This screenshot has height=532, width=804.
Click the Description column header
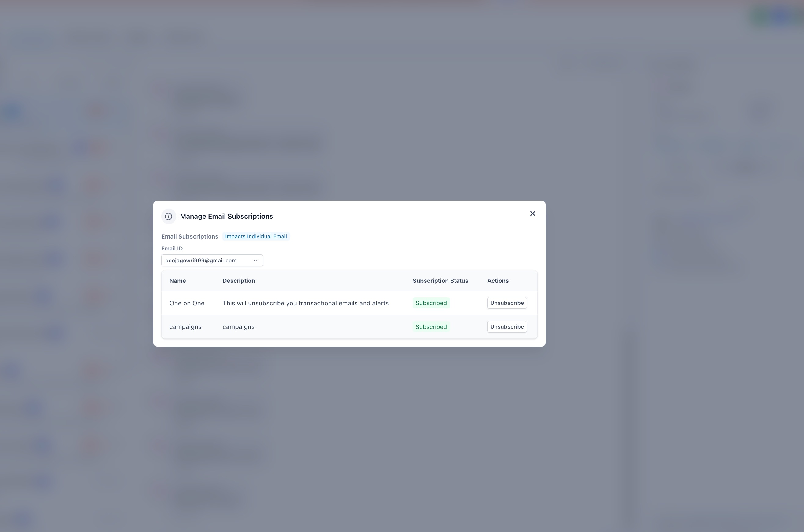[239, 281]
